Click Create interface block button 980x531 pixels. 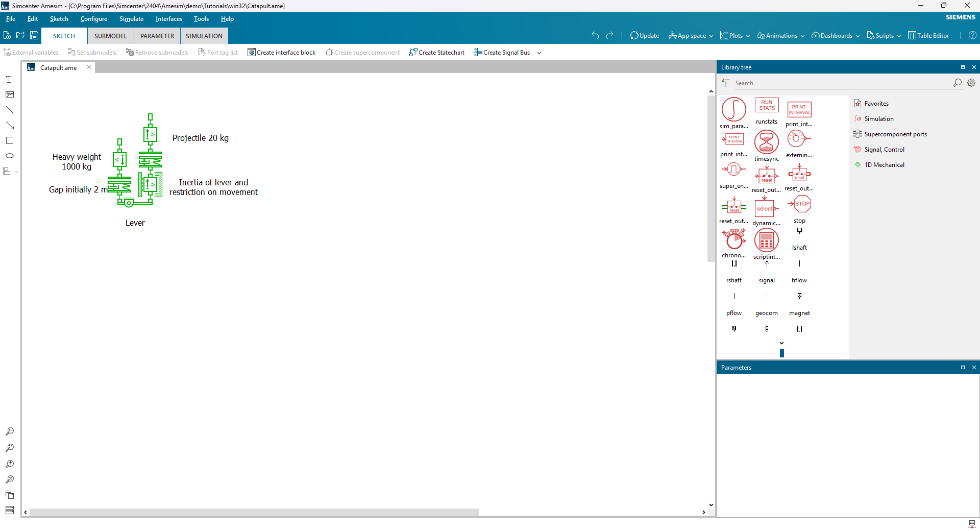281,53
